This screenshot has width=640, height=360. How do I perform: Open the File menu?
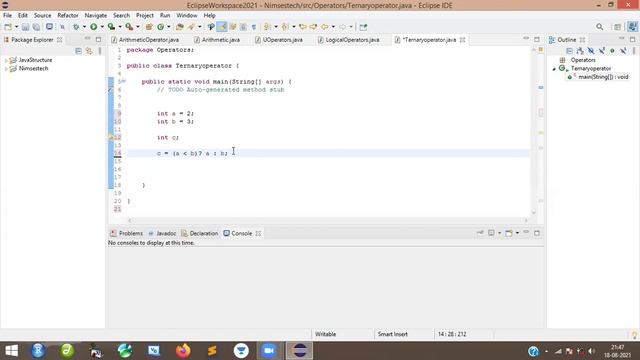[x=7, y=16]
